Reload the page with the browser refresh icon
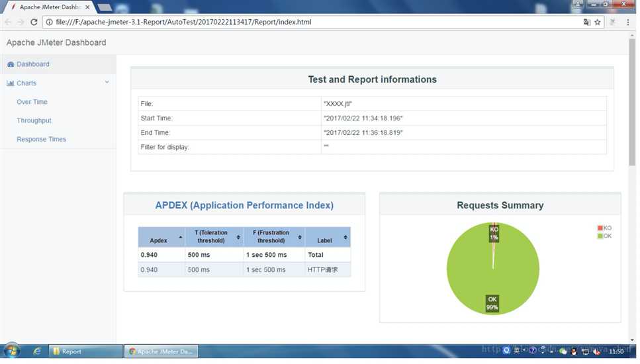The image size is (640, 364). 34,22
